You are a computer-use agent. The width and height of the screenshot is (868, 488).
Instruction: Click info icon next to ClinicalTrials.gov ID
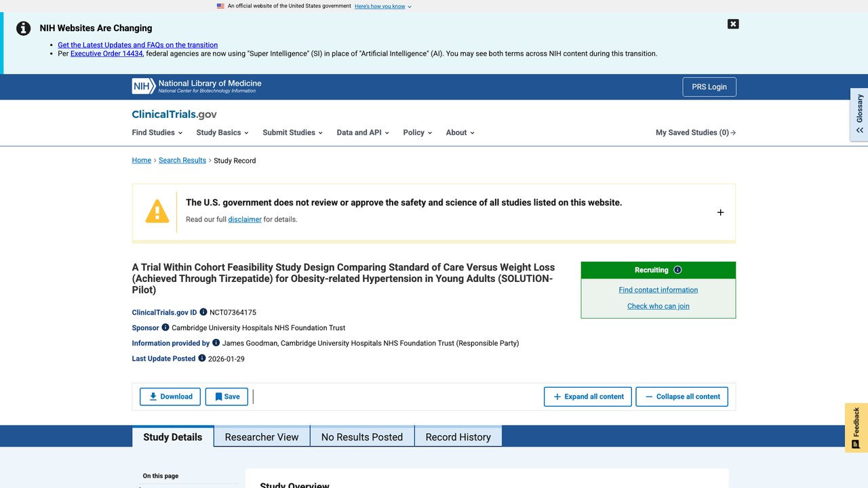[203, 312]
